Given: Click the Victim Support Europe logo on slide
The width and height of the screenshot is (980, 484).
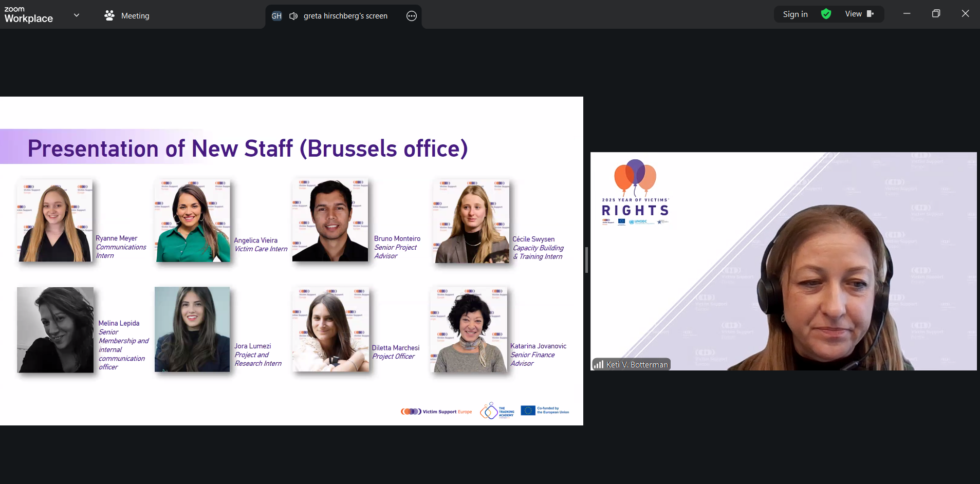Looking at the screenshot, I should tap(436, 412).
